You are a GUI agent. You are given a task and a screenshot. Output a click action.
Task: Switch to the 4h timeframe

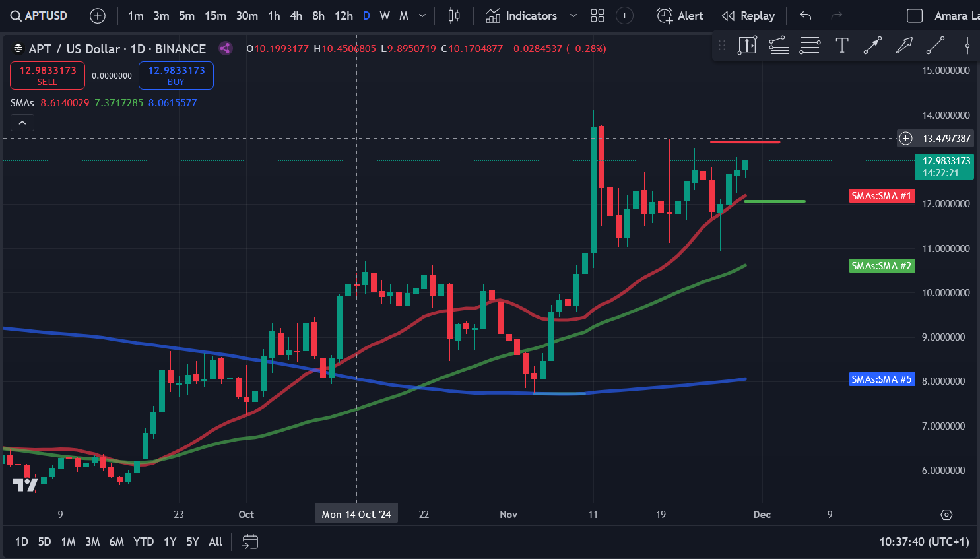[x=296, y=16]
